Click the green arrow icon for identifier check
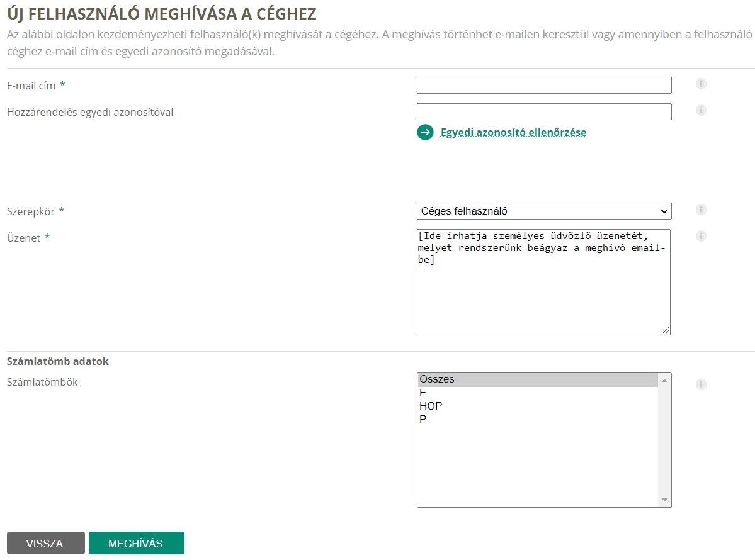755x560 pixels. 425,132
